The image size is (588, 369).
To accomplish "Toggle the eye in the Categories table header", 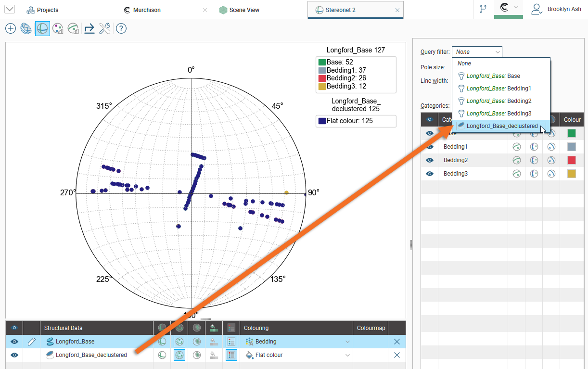I will [x=430, y=120].
